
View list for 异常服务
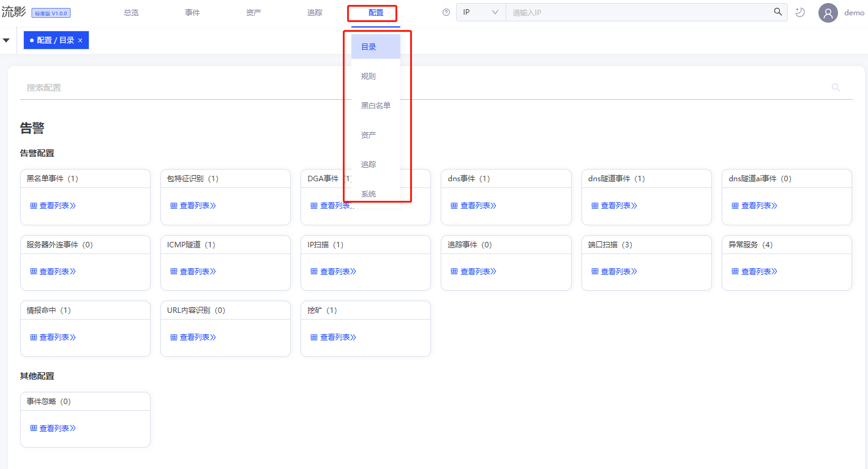754,271
